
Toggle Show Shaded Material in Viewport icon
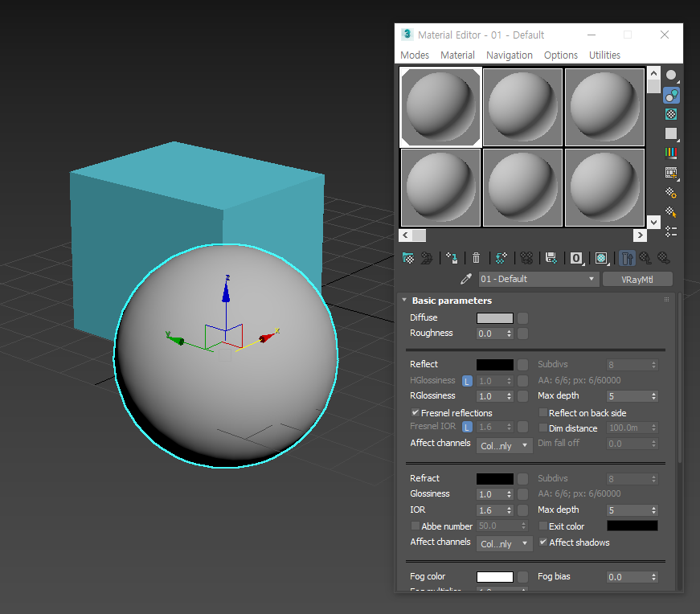coord(601,258)
